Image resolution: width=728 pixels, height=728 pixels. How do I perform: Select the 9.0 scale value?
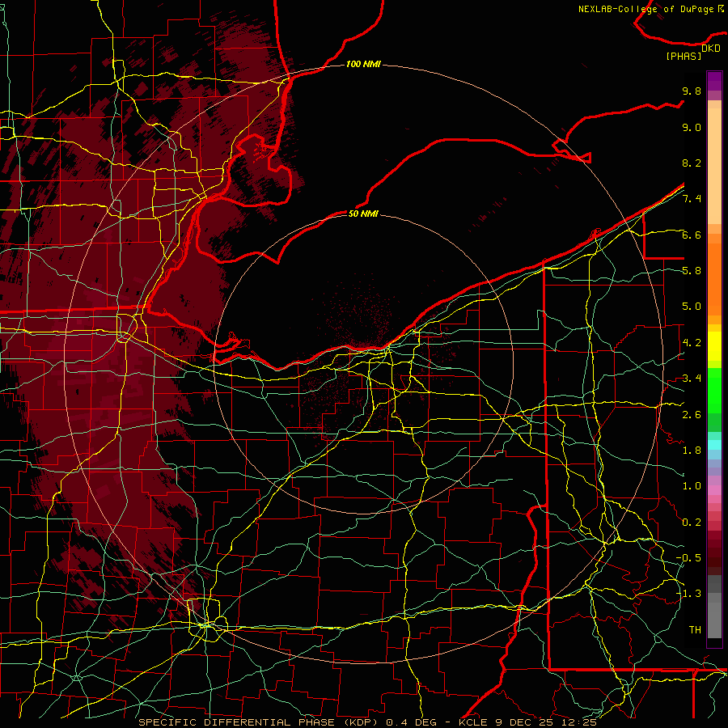(x=692, y=127)
